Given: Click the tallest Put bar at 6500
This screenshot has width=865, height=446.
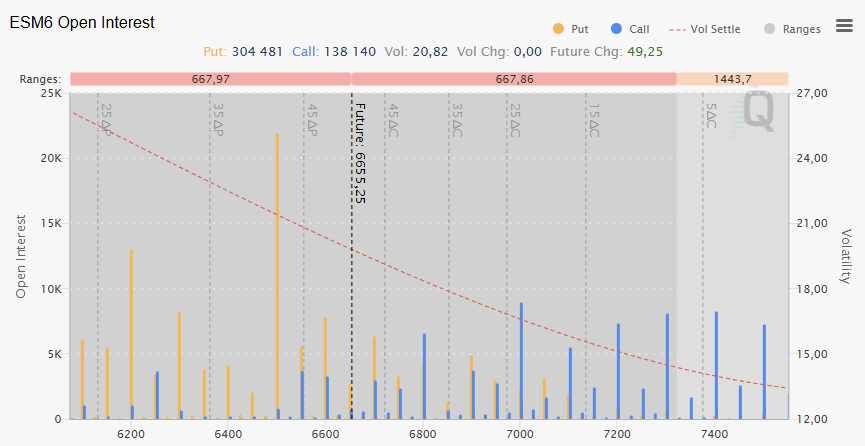Looking at the screenshot, I should click(277, 280).
